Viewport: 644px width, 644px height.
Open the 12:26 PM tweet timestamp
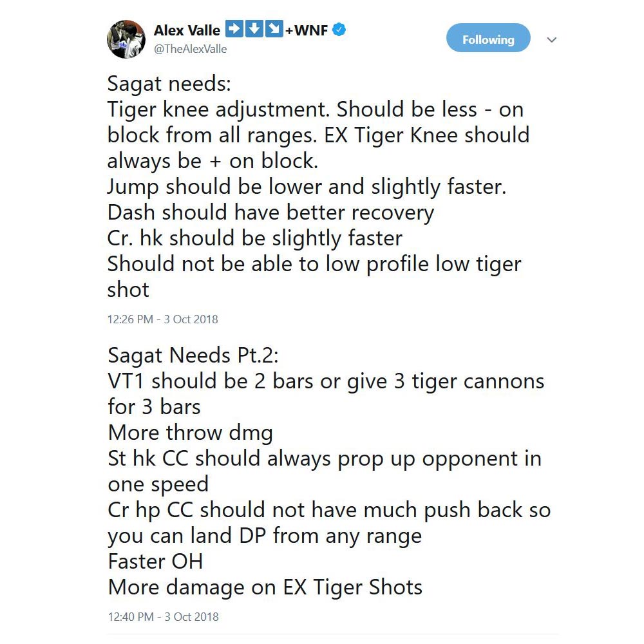(x=163, y=319)
